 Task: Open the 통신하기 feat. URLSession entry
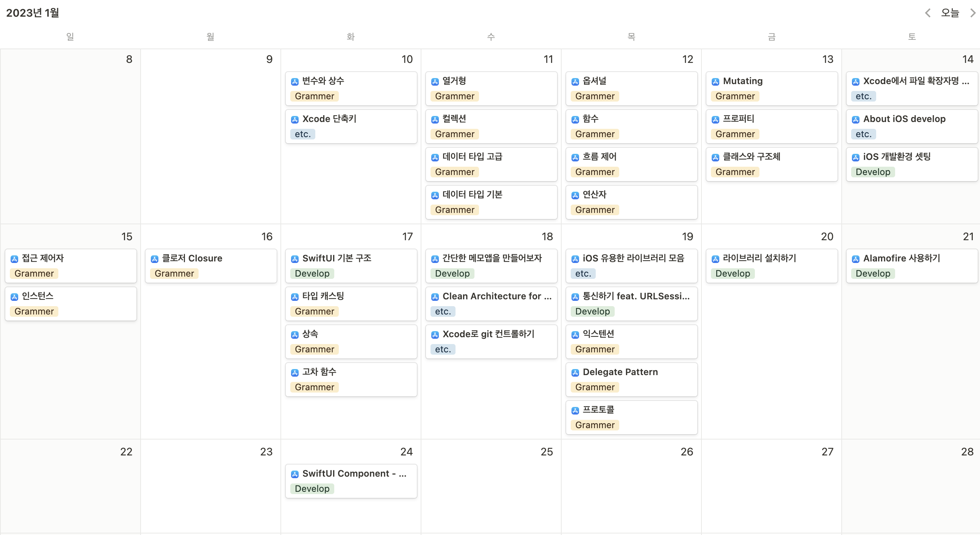631,303
